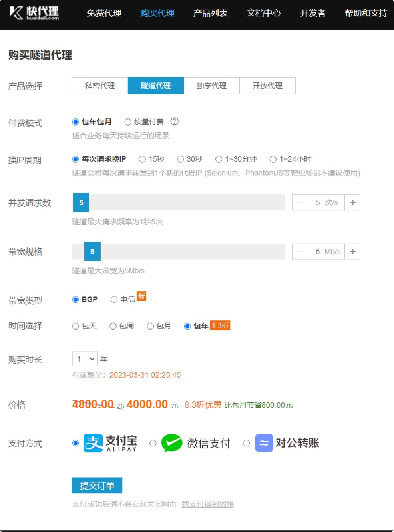Click the WeChat Pay green logo
The width and height of the screenshot is (394, 532).
[x=172, y=443]
